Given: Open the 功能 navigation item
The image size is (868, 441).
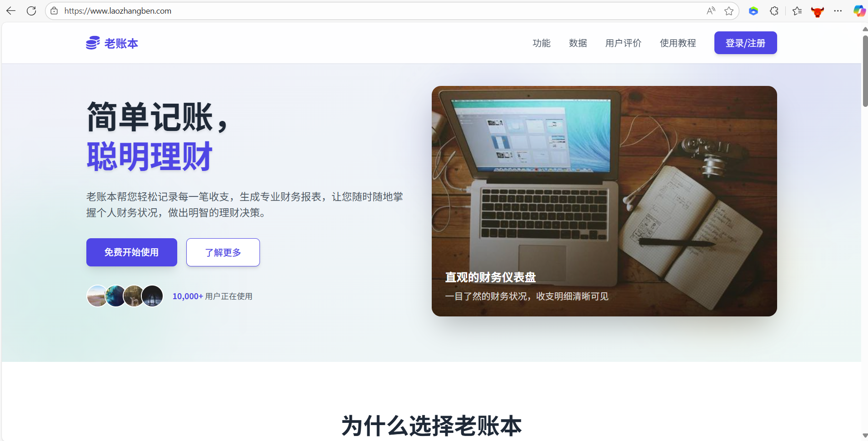Looking at the screenshot, I should 541,43.
